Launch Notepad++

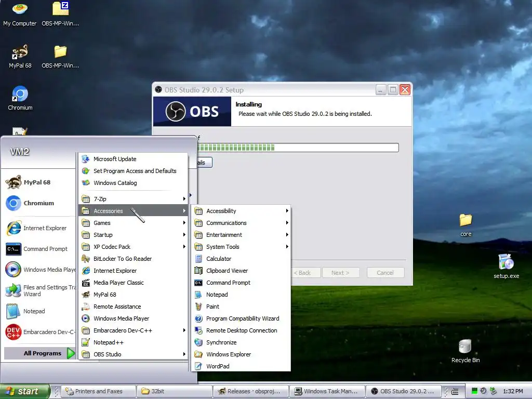[x=134, y=342]
